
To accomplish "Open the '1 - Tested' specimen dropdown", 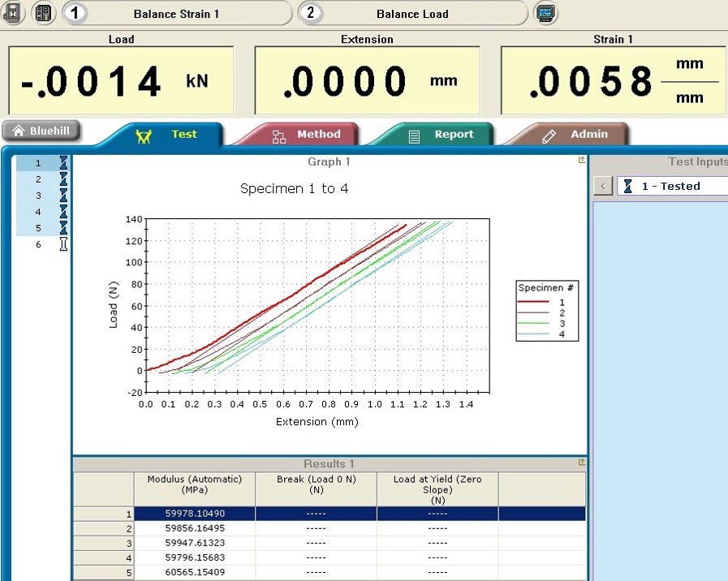I will [672, 186].
